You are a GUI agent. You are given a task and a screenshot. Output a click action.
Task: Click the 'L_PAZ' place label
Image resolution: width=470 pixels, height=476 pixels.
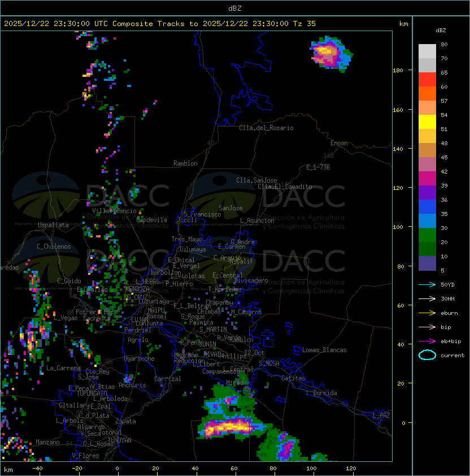coord(381,416)
